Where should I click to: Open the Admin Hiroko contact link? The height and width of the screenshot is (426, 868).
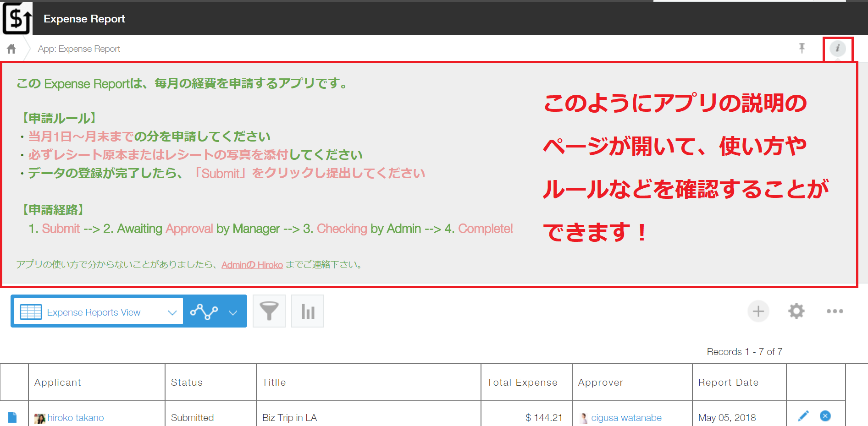pyautogui.click(x=252, y=265)
